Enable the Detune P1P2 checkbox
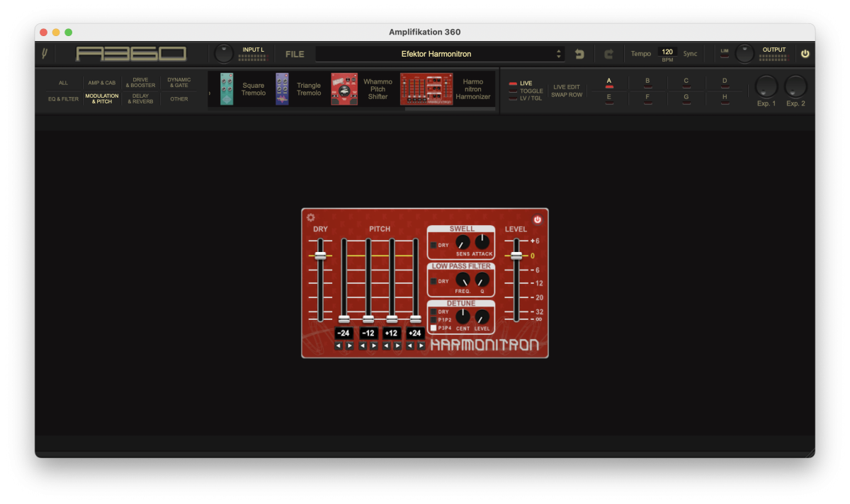The image size is (850, 504). tap(433, 320)
